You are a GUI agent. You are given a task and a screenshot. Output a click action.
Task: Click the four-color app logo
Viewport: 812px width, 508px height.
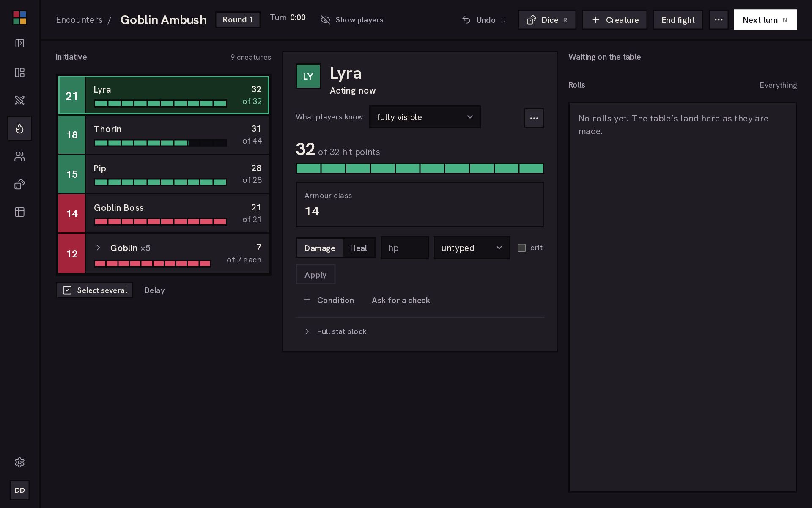pyautogui.click(x=19, y=18)
